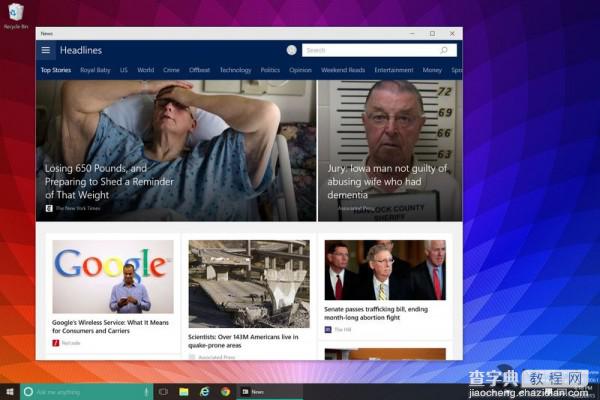Click the magnifier search icon
This screenshot has width=600, height=400.
(x=444, y=50)
